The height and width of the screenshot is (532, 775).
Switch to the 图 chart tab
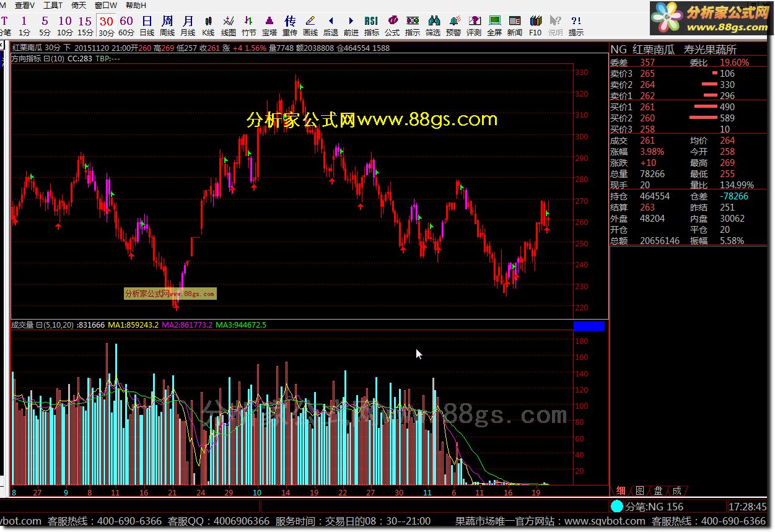pyautogui.click(x=640, y=491)
